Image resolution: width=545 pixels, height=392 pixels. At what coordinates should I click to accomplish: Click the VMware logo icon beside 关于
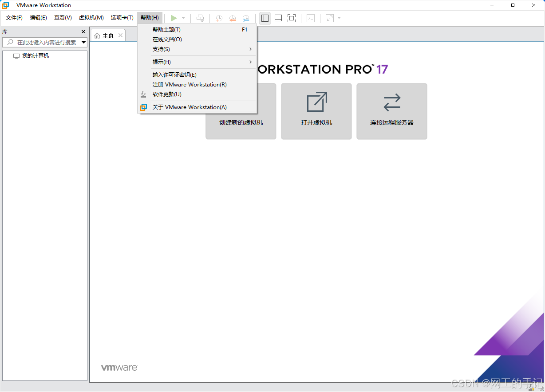point(143,107)
